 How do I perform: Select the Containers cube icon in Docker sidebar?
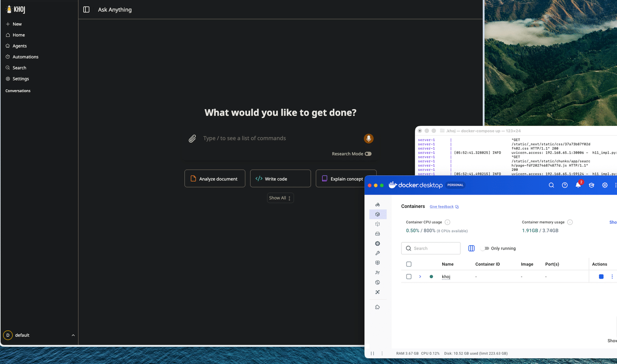tap(378, 214)
